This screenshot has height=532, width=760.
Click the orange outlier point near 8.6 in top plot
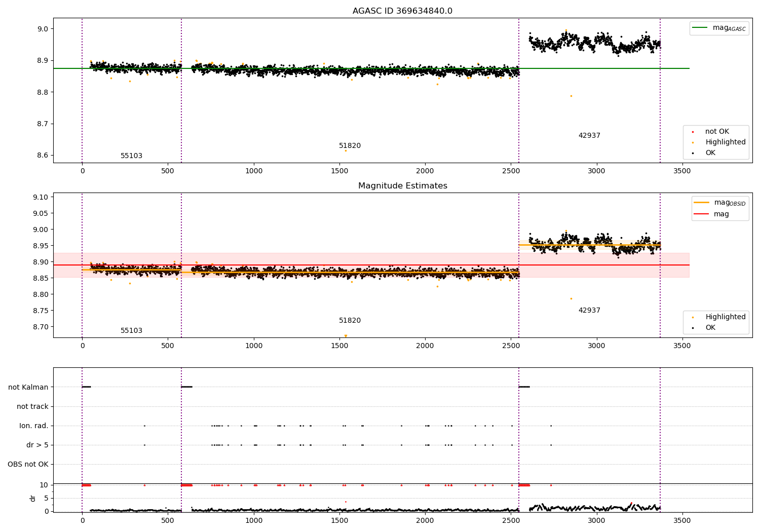tap(346, 150)
